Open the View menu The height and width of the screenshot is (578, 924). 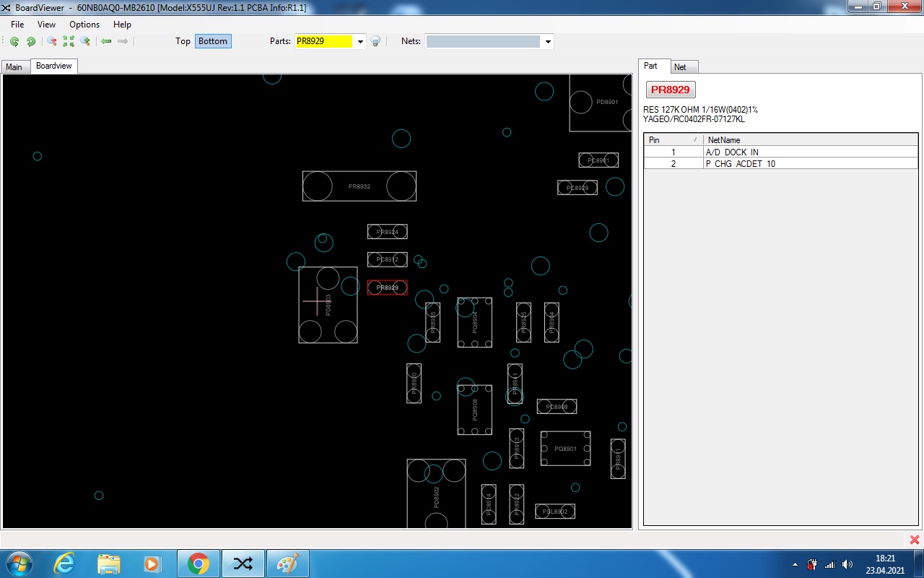[x=46, y=25]
